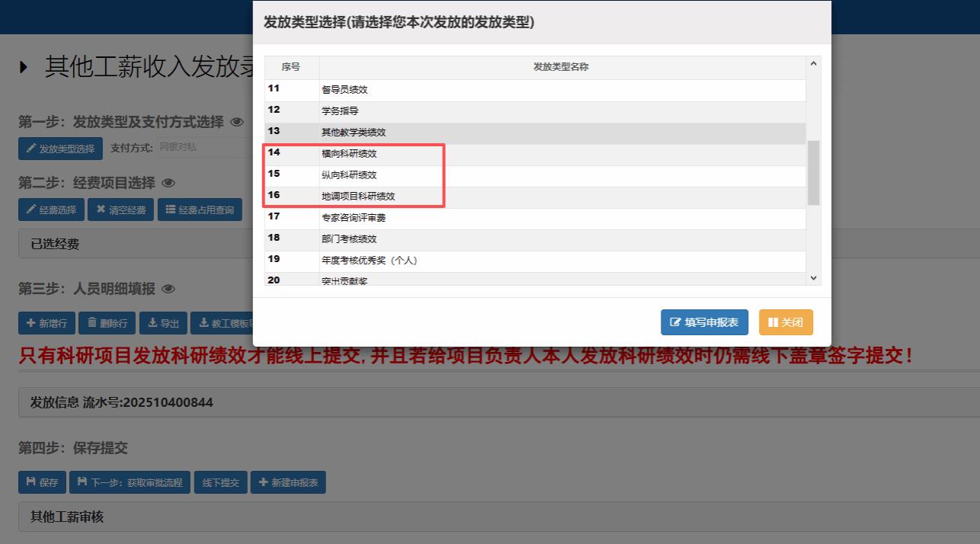This screenshot has width=980, height=544.
Task: Collapse the triangle next to 其他工薪收入发放 title
Action: [x=24, y=67]
